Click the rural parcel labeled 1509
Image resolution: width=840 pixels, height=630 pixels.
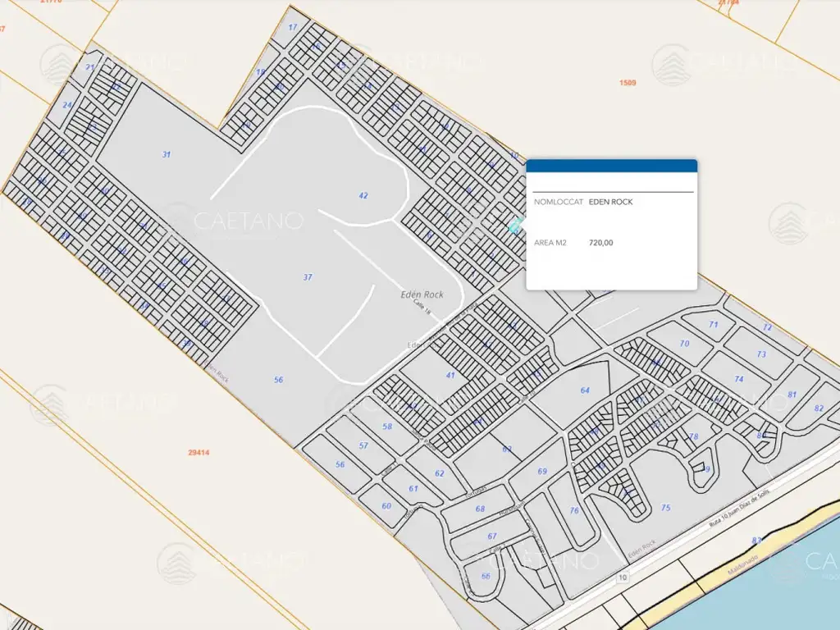tap(628, 83)
